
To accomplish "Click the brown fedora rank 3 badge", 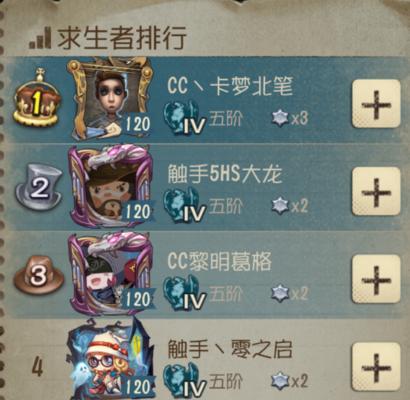I will [38, 277].
